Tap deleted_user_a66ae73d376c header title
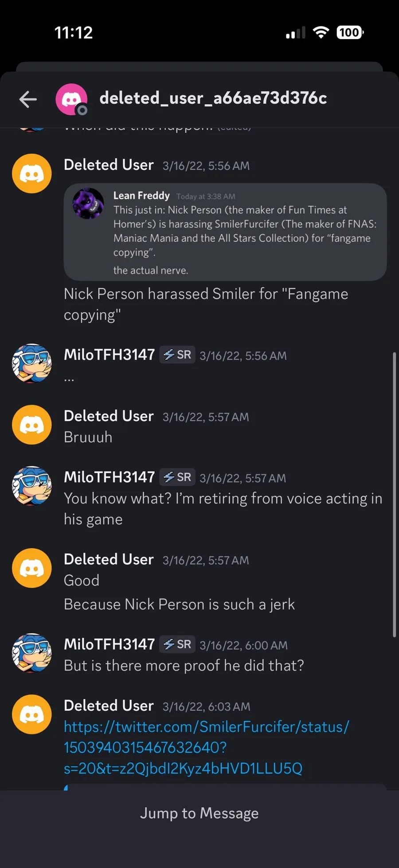 (x=213, y=98)
